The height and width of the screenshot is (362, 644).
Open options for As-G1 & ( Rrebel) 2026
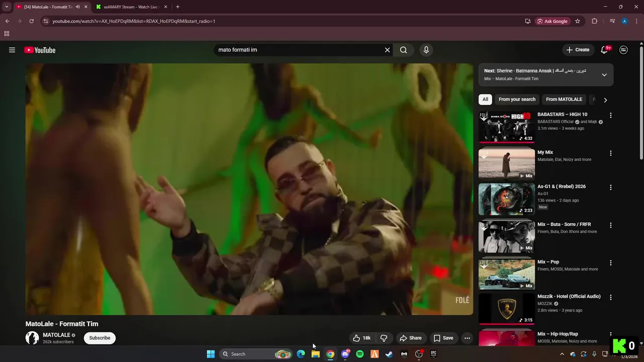(x=611, y=187)
